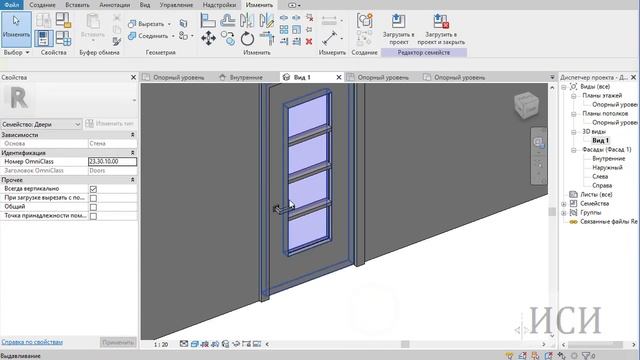Click the Align tool icon
The width and height of the screenshot is (640, 360).
pos(208,20)
